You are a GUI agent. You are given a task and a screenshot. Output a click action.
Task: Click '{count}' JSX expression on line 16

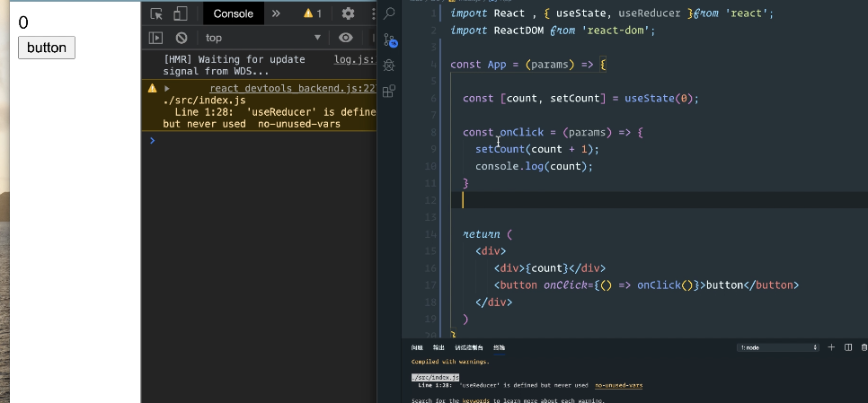[547, 268]
